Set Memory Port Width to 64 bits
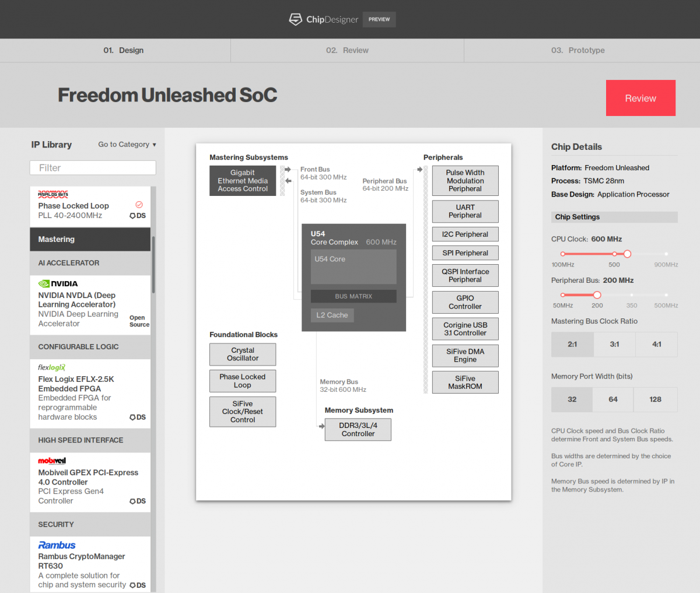The width and height of the screenshot is (700, 593). 613,399
